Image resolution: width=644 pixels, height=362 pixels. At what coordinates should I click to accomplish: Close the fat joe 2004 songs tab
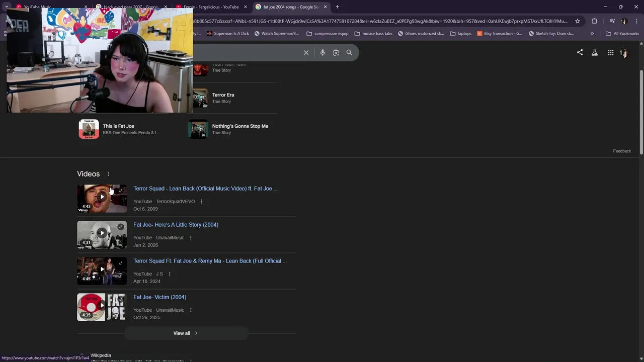click(x=326, y=7)
